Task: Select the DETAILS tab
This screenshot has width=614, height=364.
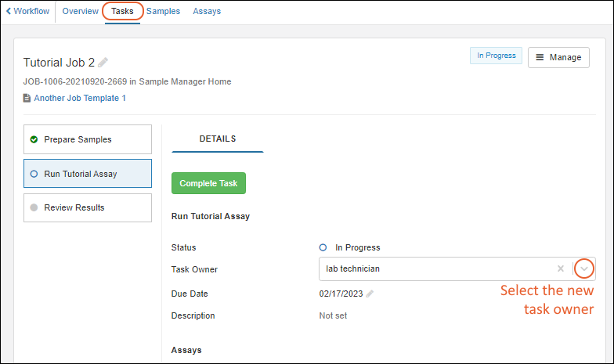Action: point(218,139)
